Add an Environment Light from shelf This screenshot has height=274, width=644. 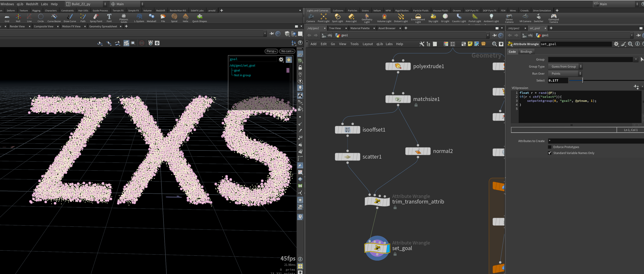[x=418, y=18]
